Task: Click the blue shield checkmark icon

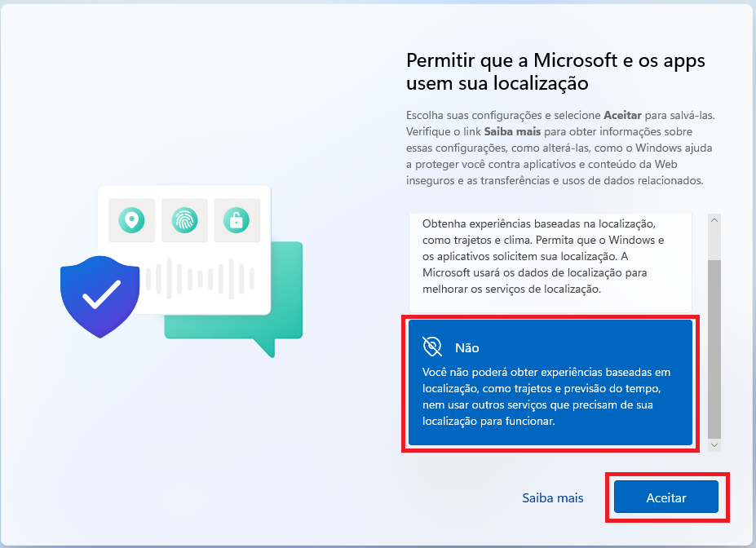Action: pyautogui.click(x=100, y=296)
